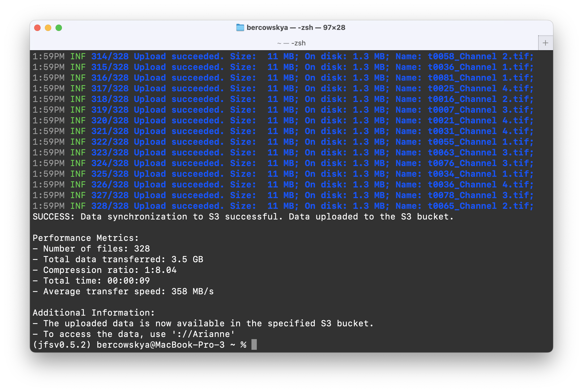Click the window title 'bercowskya — -zsh — 97×28'
The image size is (583, 392).
coord(296,28)
